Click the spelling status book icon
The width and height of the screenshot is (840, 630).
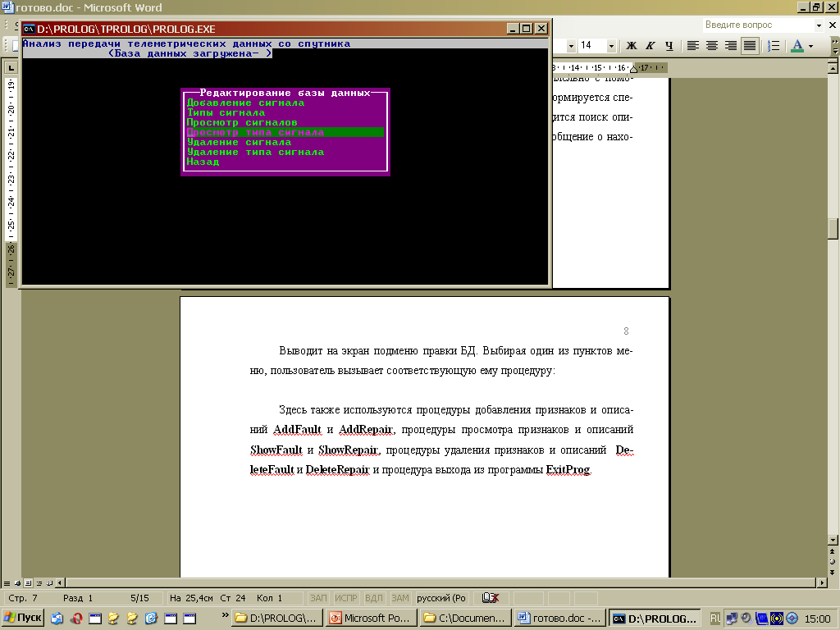[490, 598]
